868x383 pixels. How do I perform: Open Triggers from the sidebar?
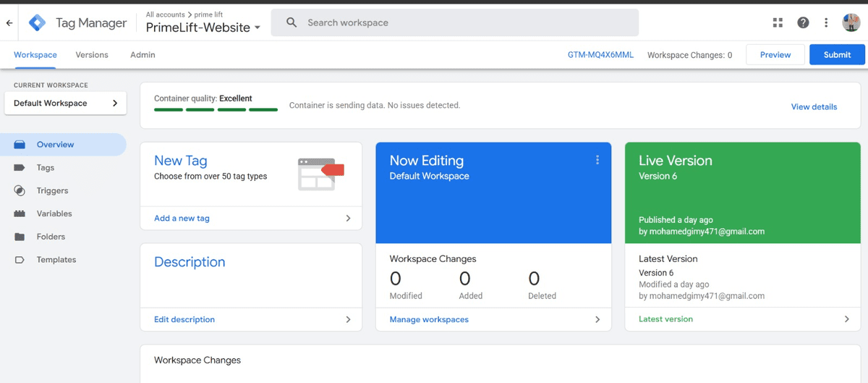[52, 190]
